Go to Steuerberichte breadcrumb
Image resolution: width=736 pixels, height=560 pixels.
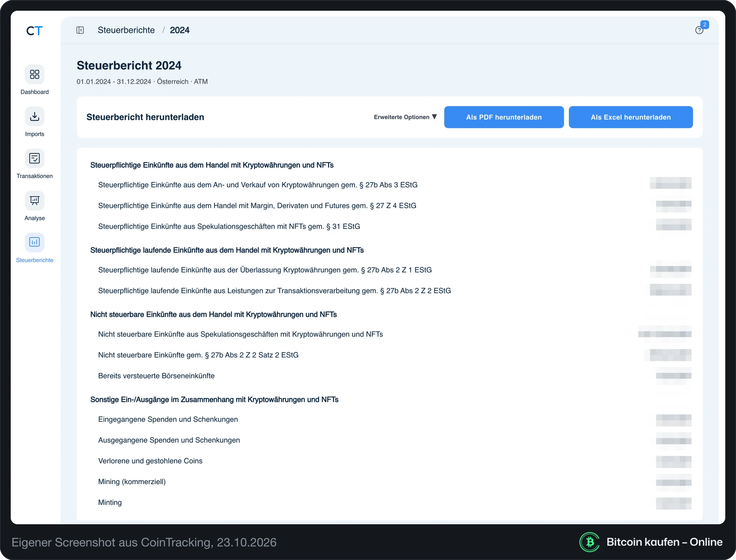click(x=126, y=30)
